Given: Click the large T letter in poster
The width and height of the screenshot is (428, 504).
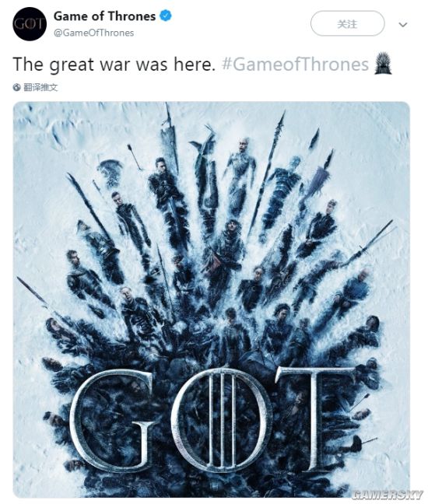Looking at the screenshot, I should (x=316, y=418).
